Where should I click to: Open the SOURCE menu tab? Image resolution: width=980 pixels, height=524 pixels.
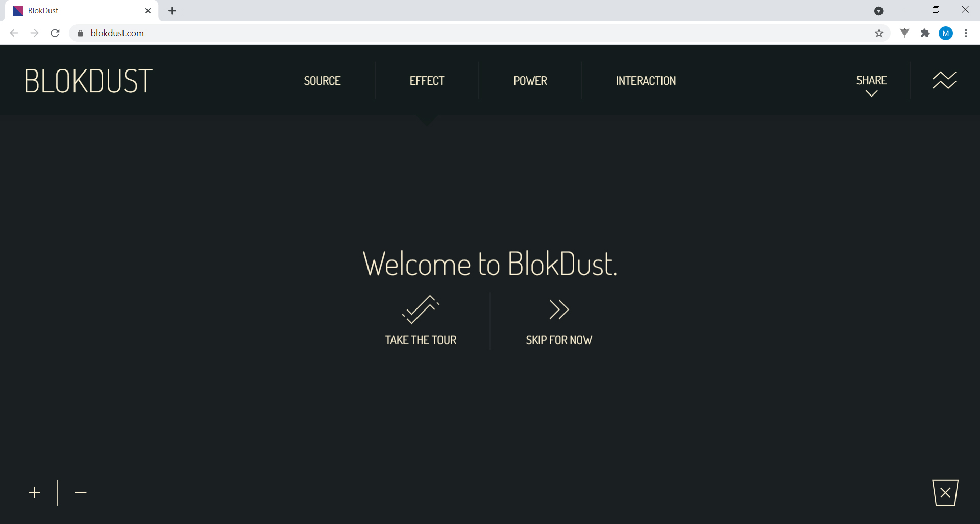[x=322, y=81]
